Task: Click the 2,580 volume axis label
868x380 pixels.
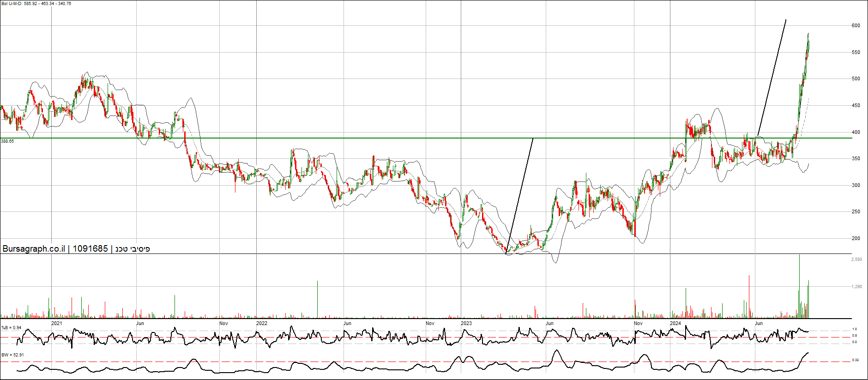Action: 856,259
